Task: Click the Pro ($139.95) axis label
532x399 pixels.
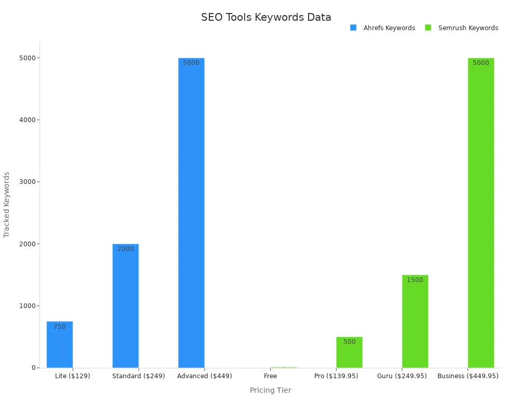Action: 336,376
